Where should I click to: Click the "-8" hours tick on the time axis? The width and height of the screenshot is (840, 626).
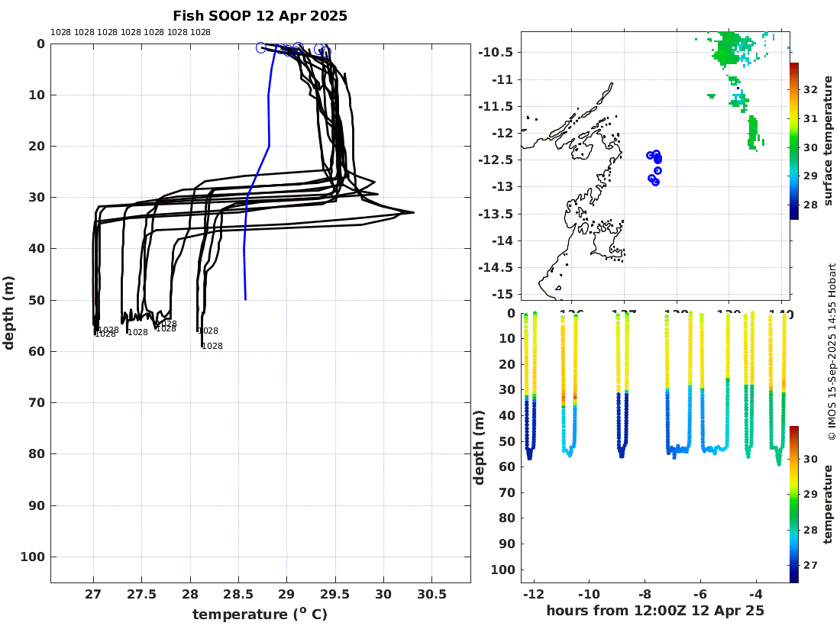click(645, 594)
